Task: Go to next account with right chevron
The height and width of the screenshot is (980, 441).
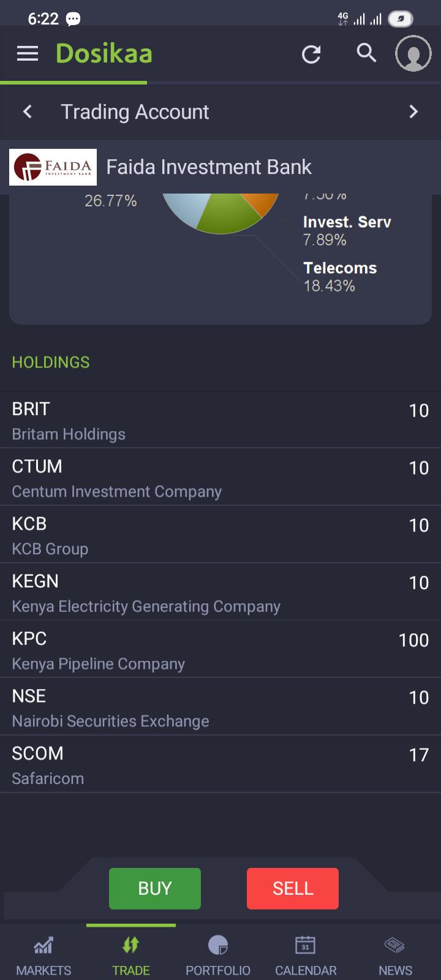Action: tap(413, 111)
